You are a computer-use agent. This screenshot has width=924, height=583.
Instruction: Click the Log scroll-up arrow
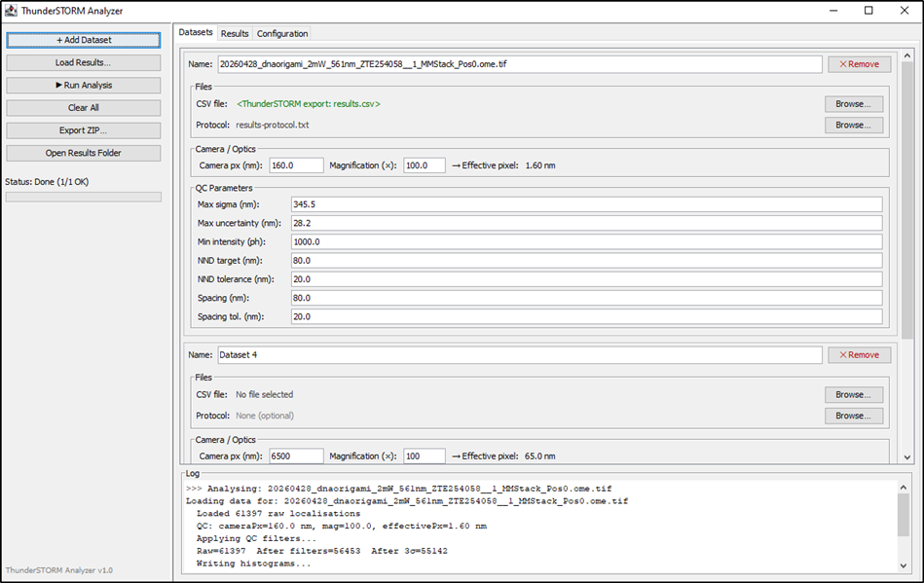(904, 487)
